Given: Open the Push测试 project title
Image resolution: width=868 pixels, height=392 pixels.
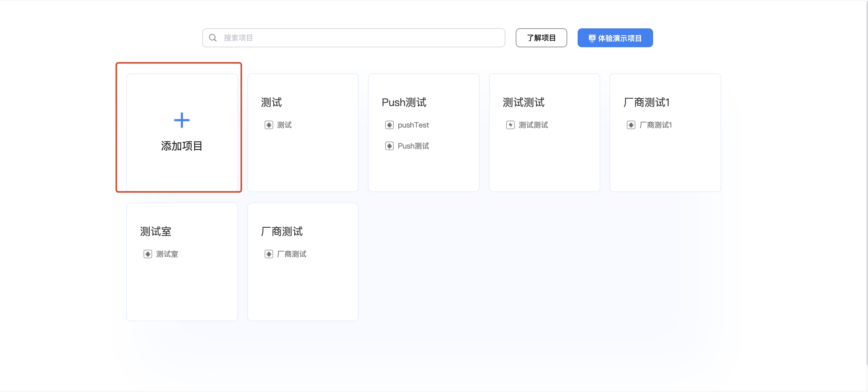Looking at the screenshot, I should (x=404, y=103).
